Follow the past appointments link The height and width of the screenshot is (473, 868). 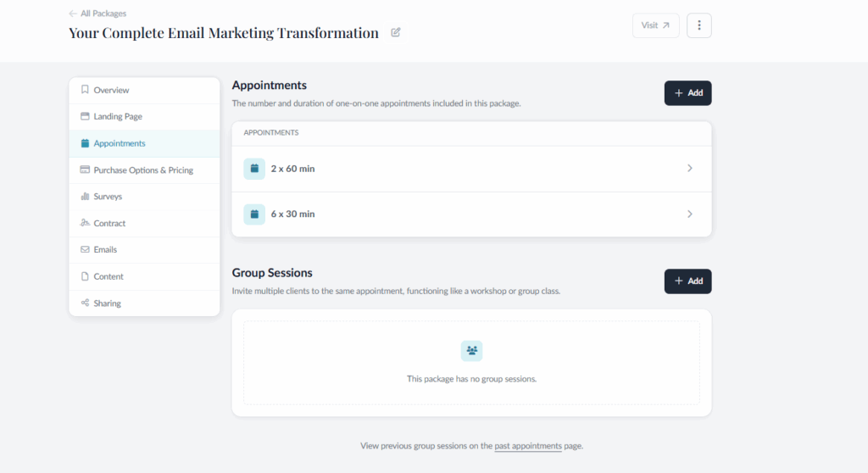(x=527, y=446)
